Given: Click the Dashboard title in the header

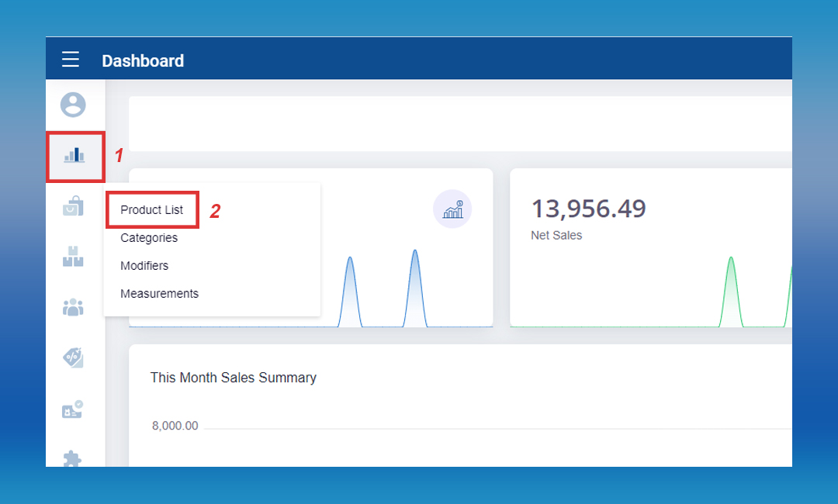Looking at the screenshot, I should (x=143, y=60).
